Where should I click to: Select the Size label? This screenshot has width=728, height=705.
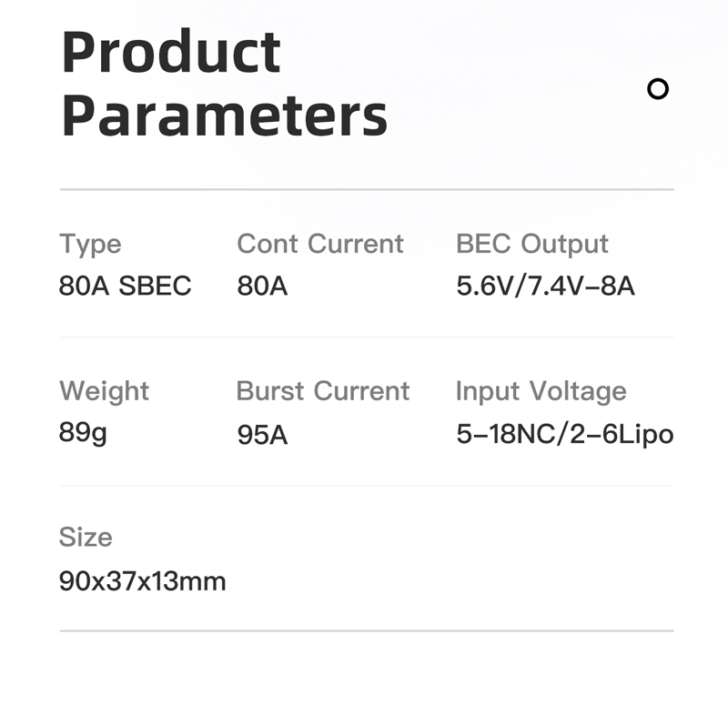[86, 537]
